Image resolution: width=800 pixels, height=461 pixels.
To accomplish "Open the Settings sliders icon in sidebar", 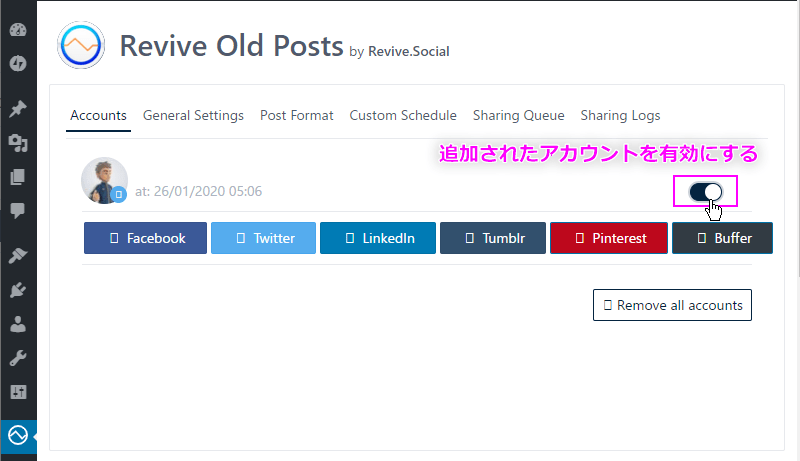I will pos(18,392).
